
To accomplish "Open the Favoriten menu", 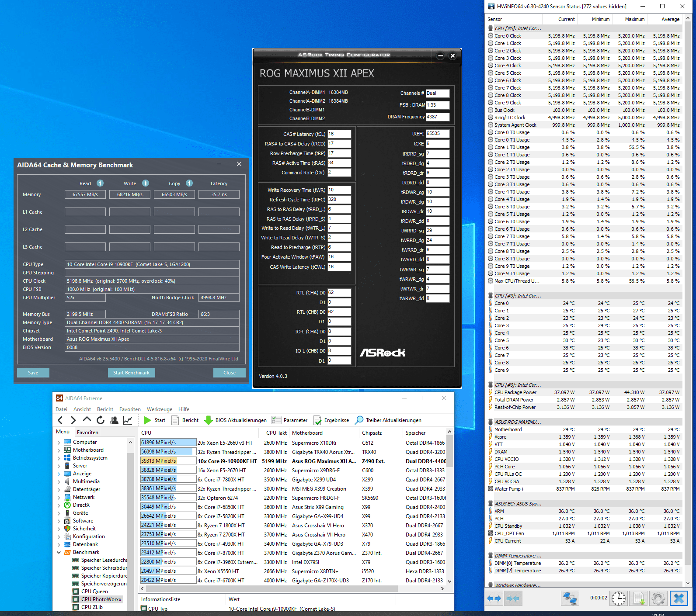I will click(x=130, y=409).
